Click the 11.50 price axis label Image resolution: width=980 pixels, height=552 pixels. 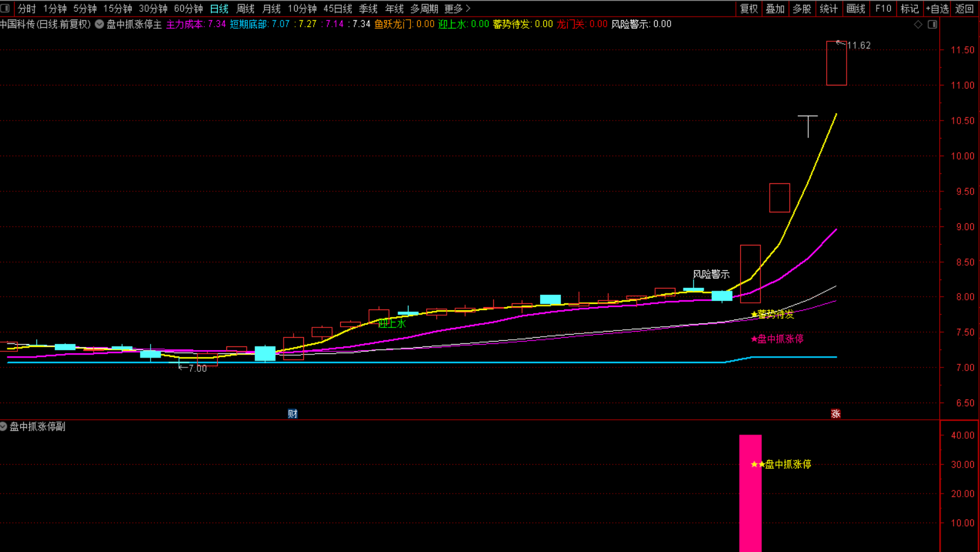(963, 50)
